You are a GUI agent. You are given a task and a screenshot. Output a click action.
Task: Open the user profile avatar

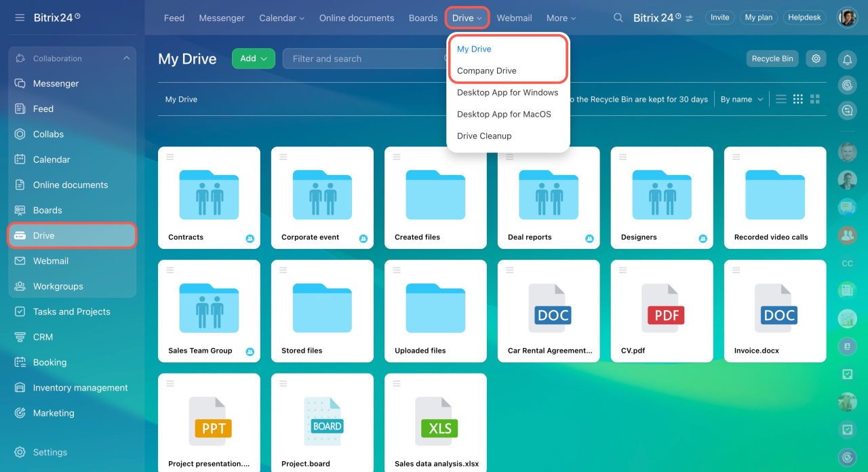coord(847,18)
